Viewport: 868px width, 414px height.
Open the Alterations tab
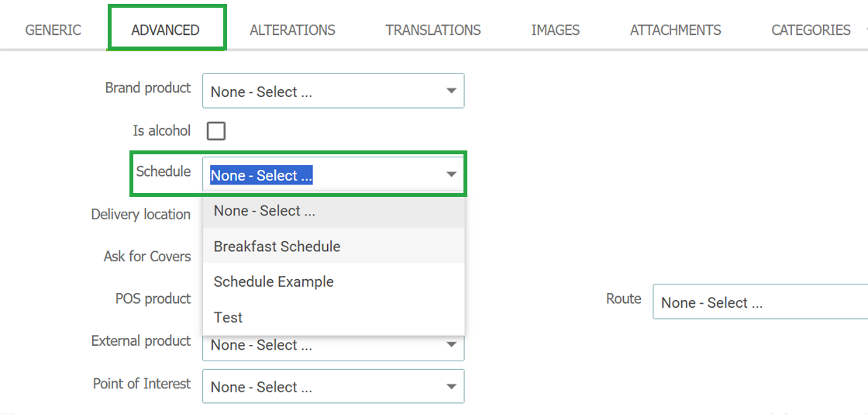[292, 30]
